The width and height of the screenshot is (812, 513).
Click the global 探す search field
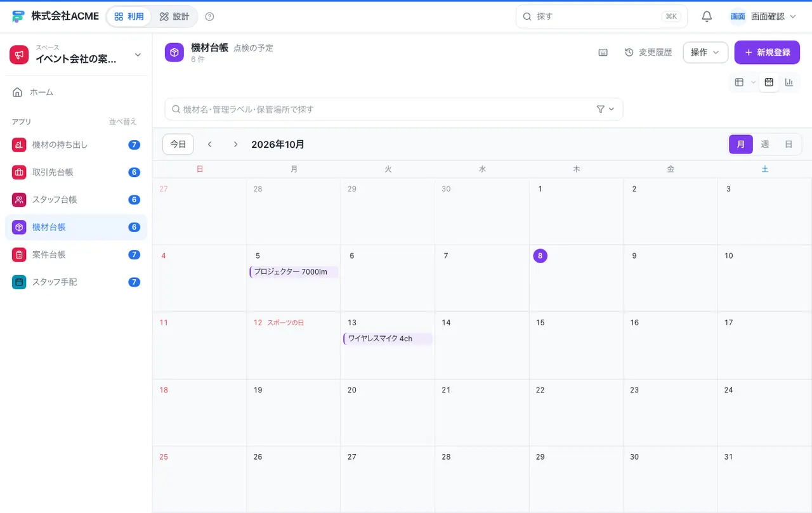pos(601,16)
